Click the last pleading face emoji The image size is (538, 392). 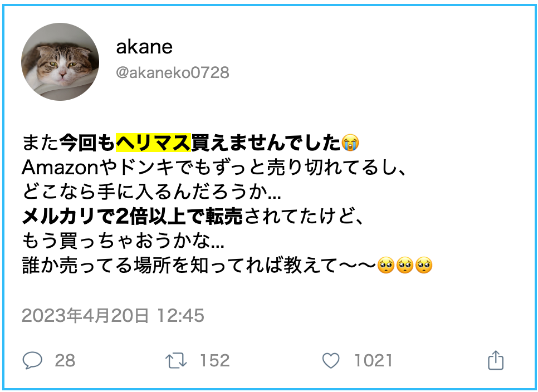(x=424, y=265)
